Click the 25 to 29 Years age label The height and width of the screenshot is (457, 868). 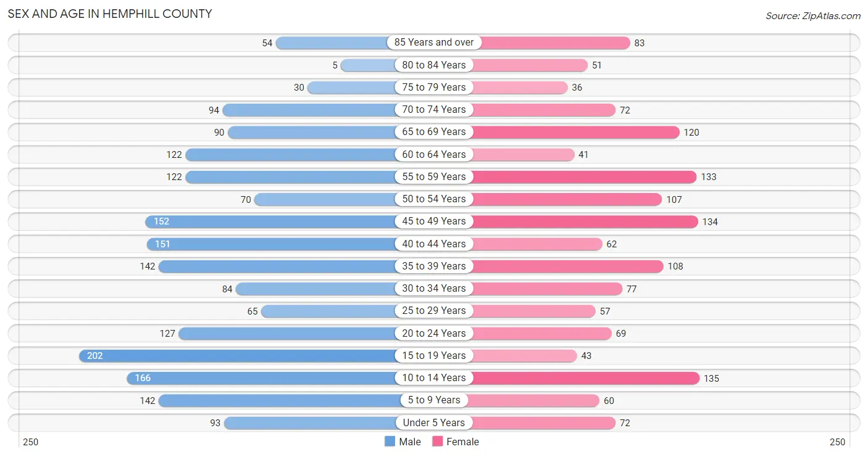(x=434, y=311)
